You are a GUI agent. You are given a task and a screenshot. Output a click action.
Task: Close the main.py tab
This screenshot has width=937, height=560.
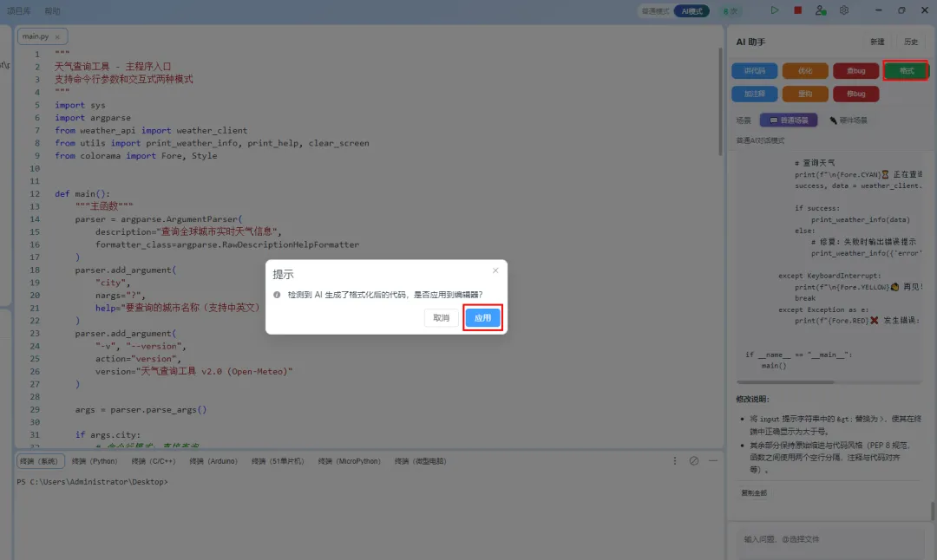click(57, 37)
